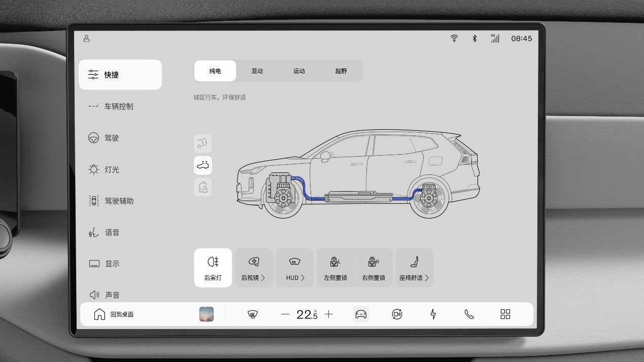Viewport: 644px width, 362px height.
Task: Select the 纯电 drive mode tab
Action: coord(215,71)
